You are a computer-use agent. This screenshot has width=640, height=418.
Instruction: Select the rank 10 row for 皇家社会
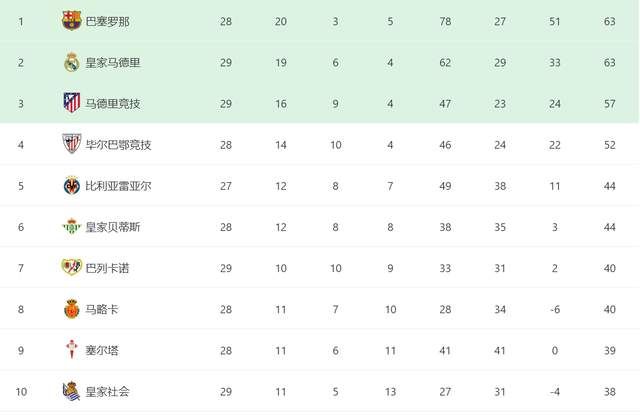point(320,391)
